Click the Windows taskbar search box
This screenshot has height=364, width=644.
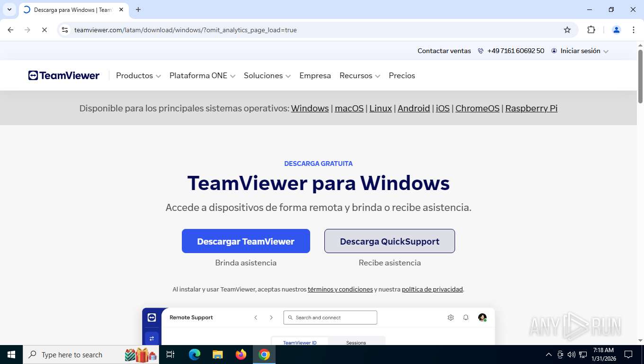coord(91,355)
